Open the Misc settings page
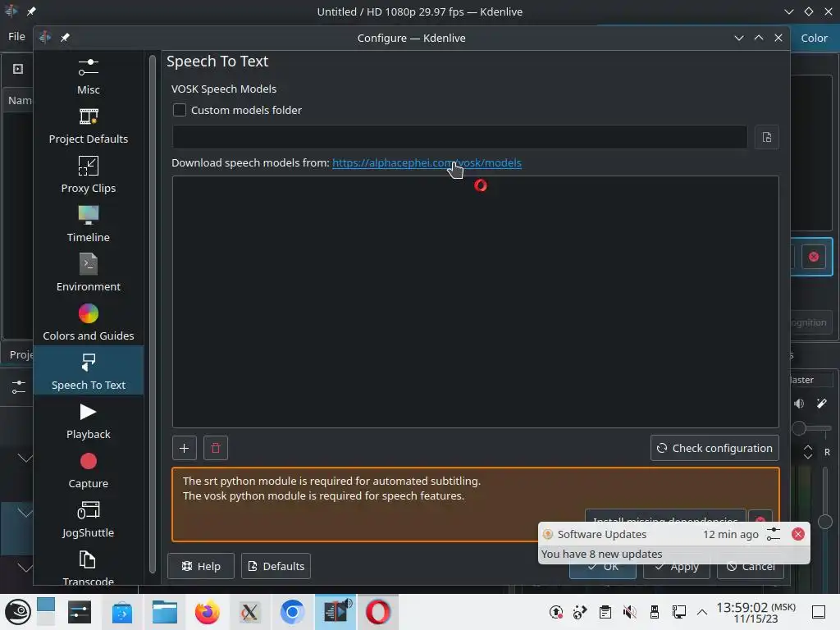Viewport: 840px width, 630px height. 89,76
